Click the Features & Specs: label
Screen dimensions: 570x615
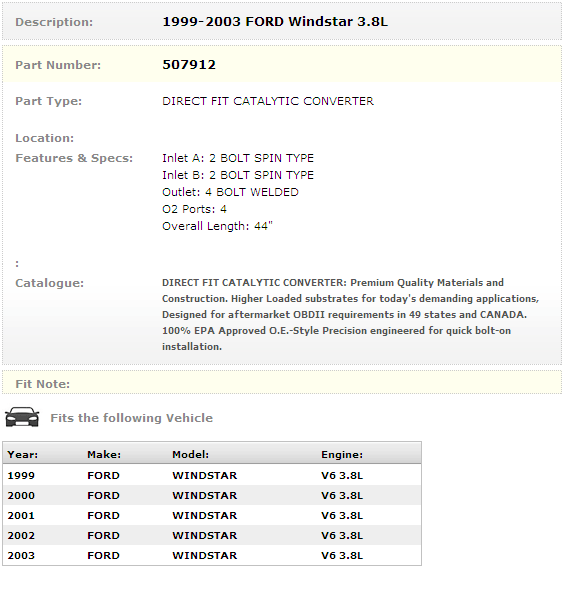pyautogui.click(x=74, y=158)
